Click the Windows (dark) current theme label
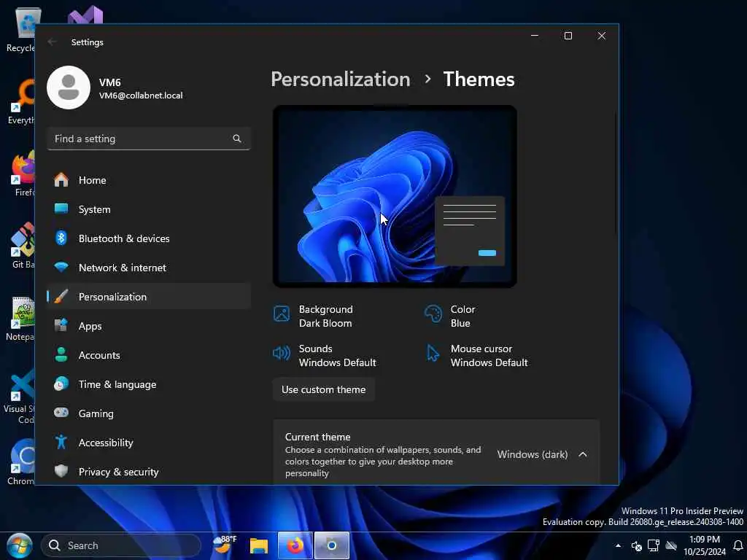747x560 pixels. pyautogui.click(x=533, y=454)
